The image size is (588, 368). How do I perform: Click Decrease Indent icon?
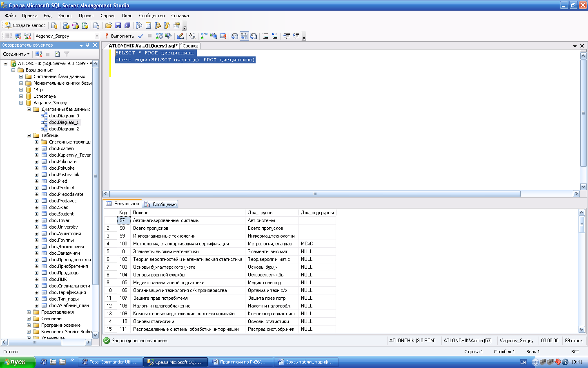click(287, 36)
